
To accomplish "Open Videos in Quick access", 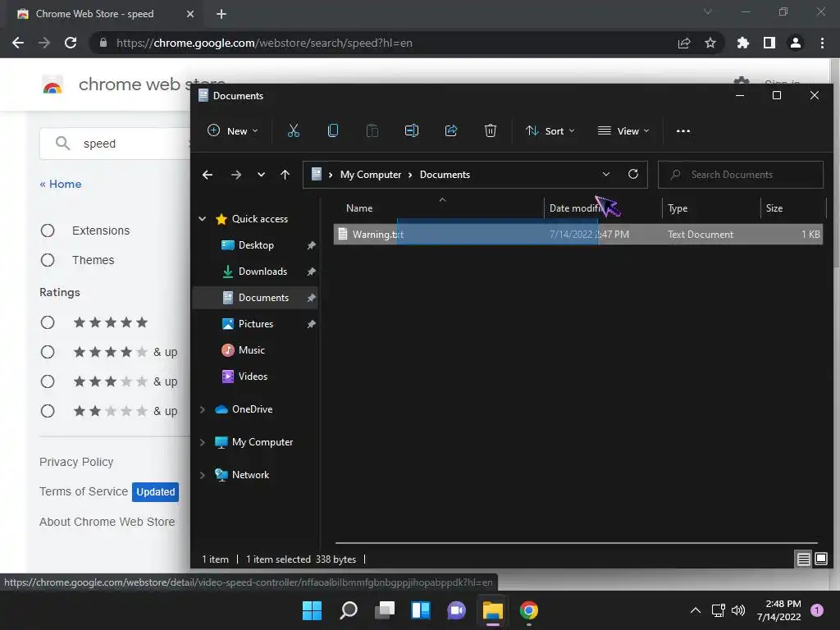I will 253,376.
